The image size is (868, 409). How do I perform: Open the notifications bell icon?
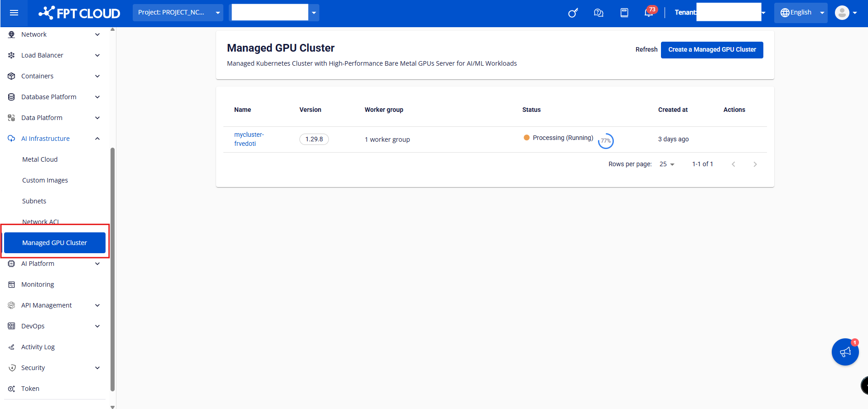[649, 13]
